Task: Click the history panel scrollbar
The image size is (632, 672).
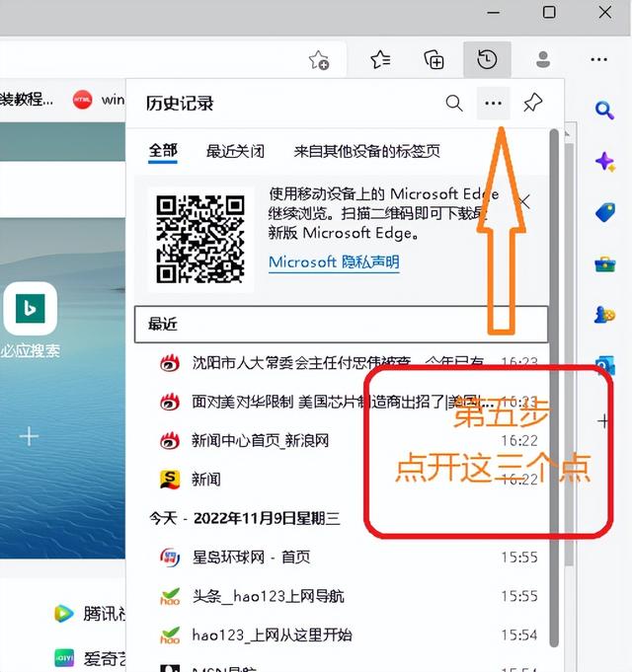Action: tap(554, 388)
